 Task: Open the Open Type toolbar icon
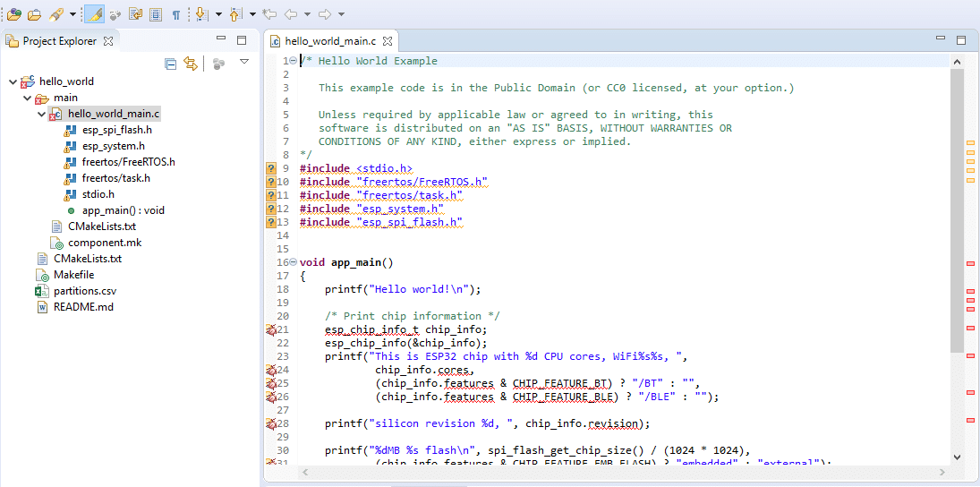15,13
